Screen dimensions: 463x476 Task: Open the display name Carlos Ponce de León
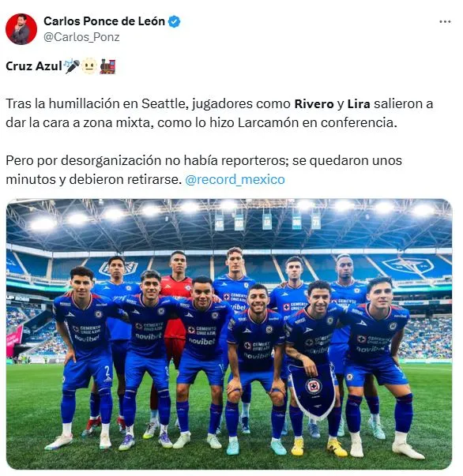pyautogui.click(x=104, y=21)
